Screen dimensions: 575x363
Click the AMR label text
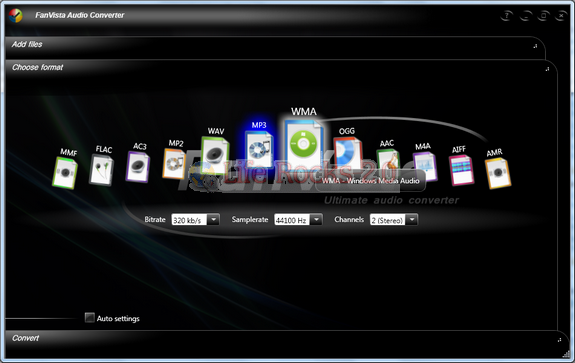pyautogui.click(x=494, y=153)
